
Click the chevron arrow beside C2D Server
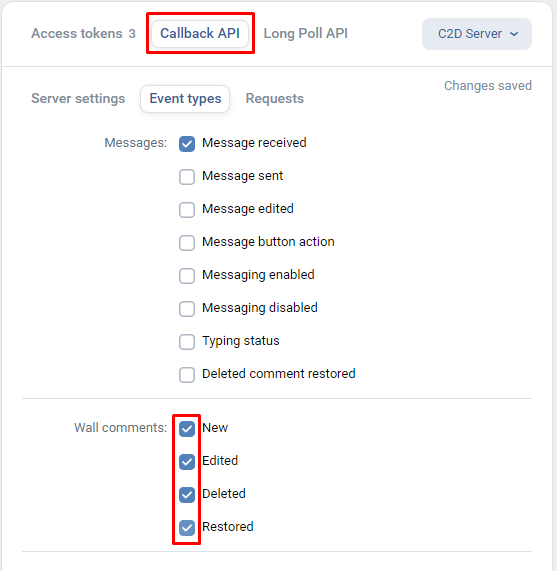click(514, 34)
